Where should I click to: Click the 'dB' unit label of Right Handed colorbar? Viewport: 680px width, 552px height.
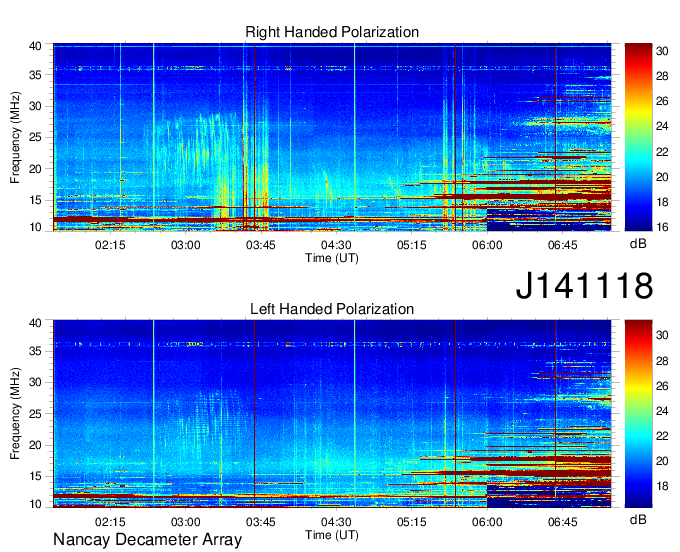click(638, 244)
